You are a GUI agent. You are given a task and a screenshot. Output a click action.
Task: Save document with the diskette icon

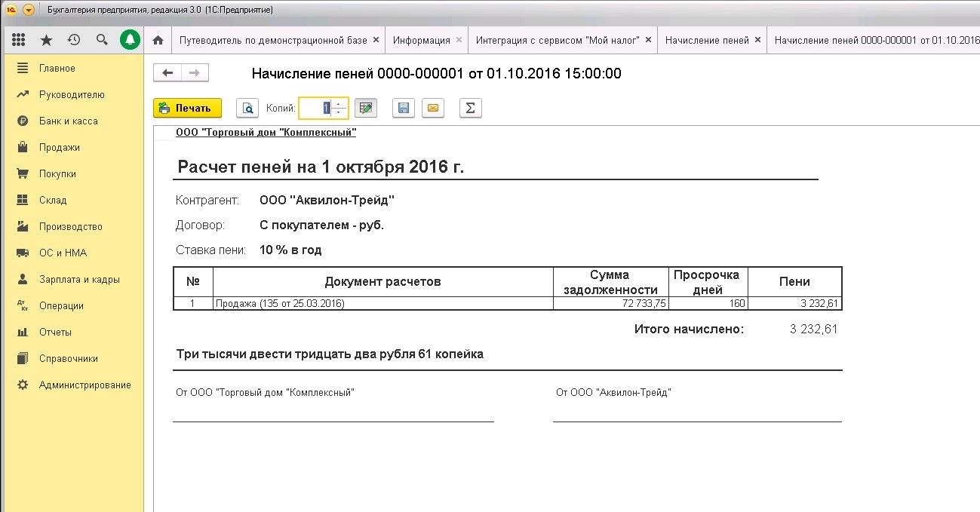[x=404, y=108]
